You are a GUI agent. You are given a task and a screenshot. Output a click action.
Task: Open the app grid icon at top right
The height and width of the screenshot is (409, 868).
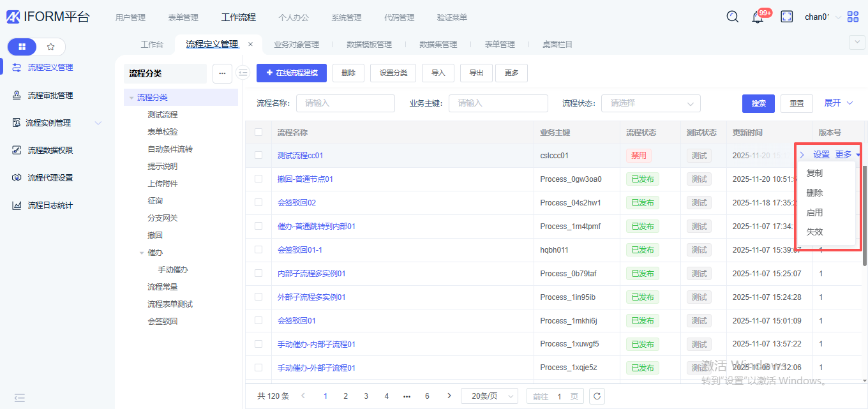(x=853, y=17)
